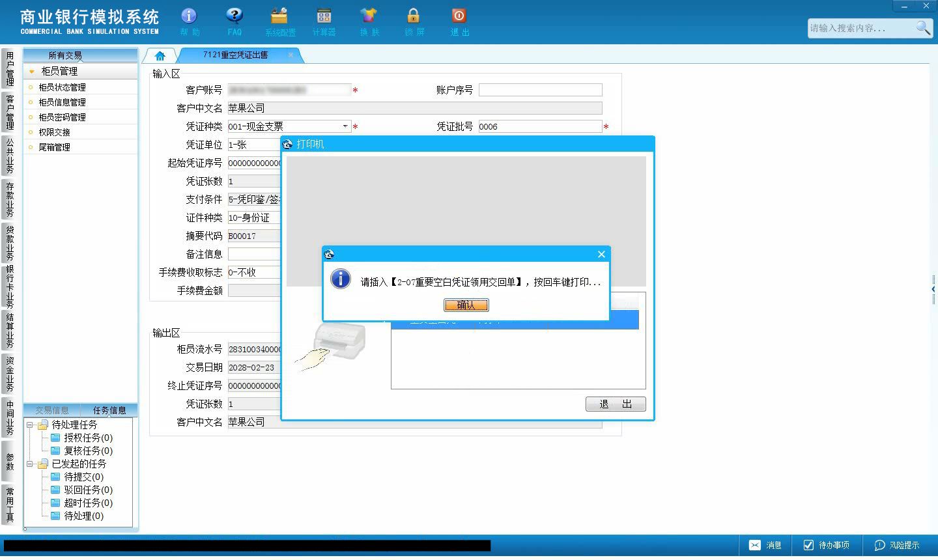This screenshot has width=938, height=560.
Task: Select 待提交(0) in task tree
Action: pyautogui.click(x=83, y=477)
